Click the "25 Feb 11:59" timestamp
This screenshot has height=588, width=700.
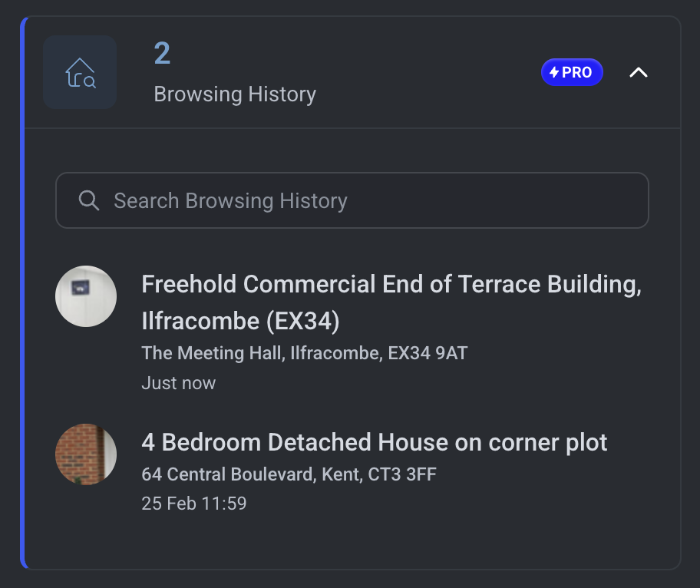pyautogui.click(x=194, y=504)
